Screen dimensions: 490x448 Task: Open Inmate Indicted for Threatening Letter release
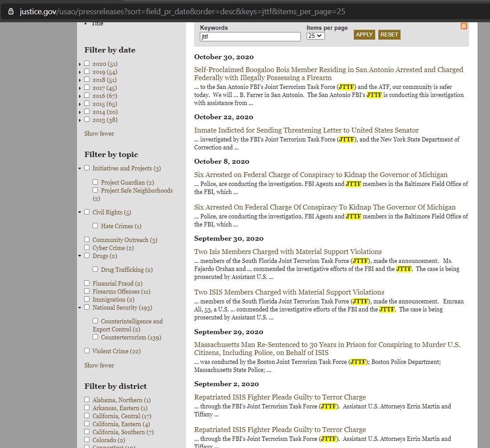[306, 130]
